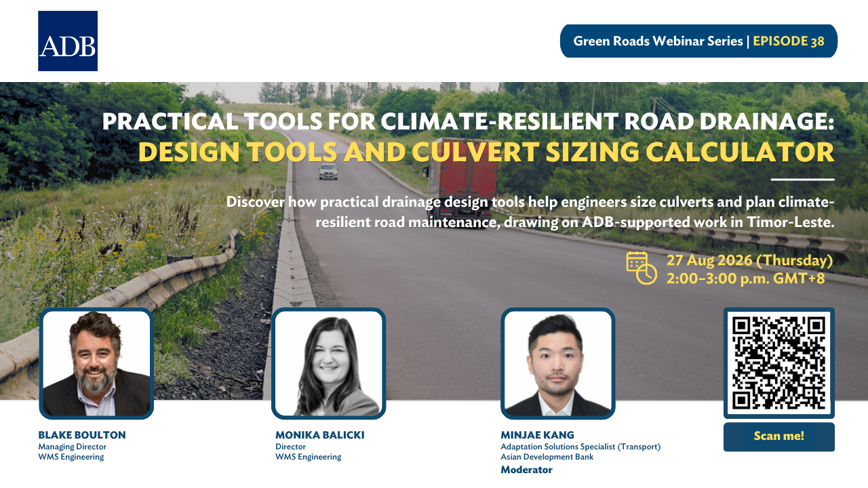Viewport: 868px width, 488px height.
Task: Click the ADB logo
Action: [68, 41]
